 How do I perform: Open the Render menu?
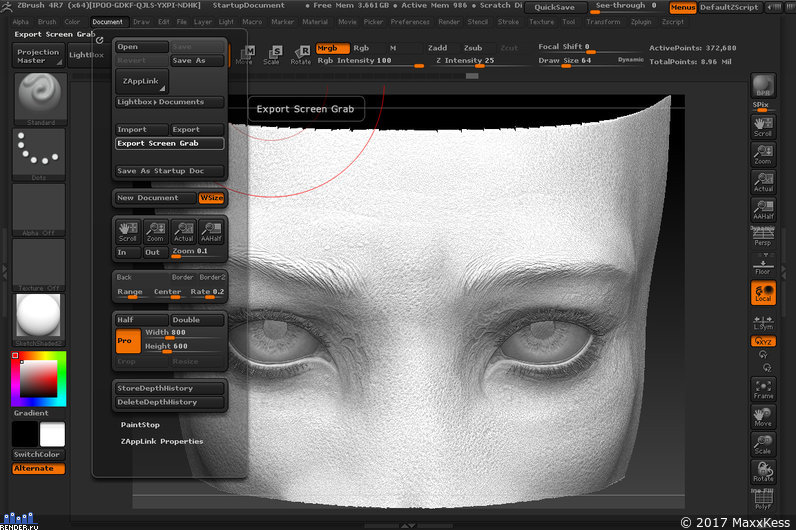(449, 22)
